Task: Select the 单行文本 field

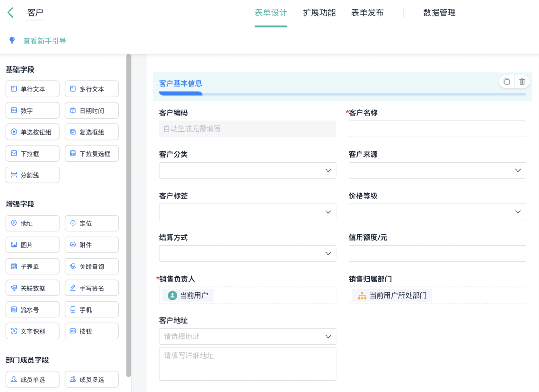Action: (32, 89)
